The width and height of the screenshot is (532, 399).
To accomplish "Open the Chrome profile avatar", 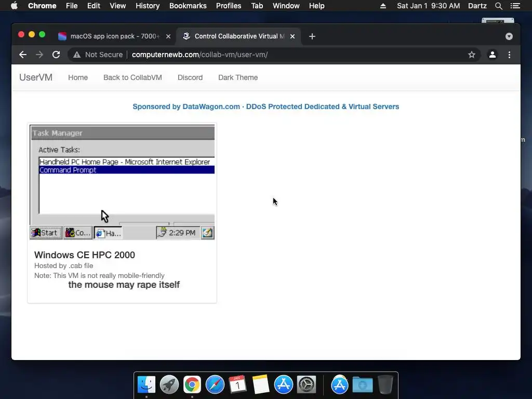I will (x=493, y=55).
